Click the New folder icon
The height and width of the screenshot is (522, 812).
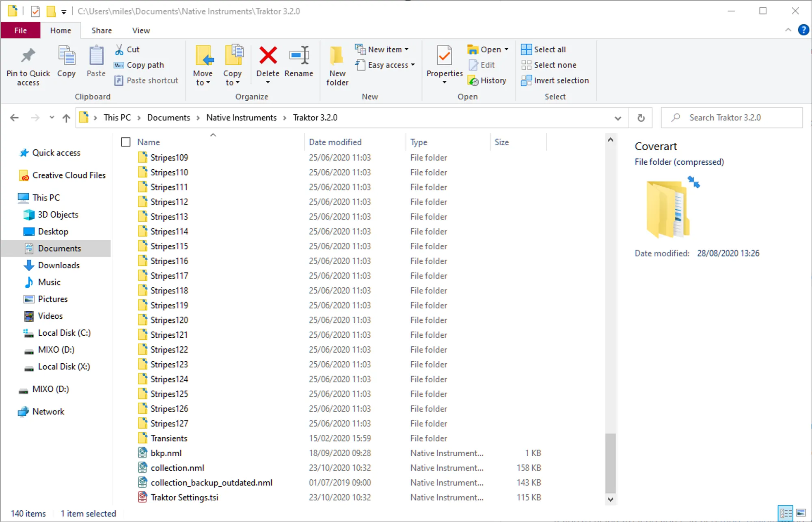337,56
